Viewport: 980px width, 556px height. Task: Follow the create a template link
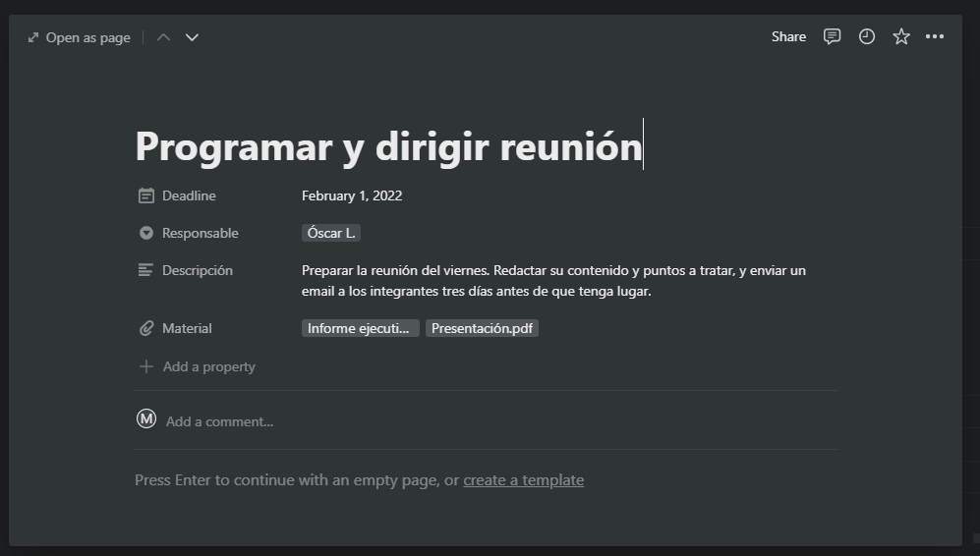(524, 479)
